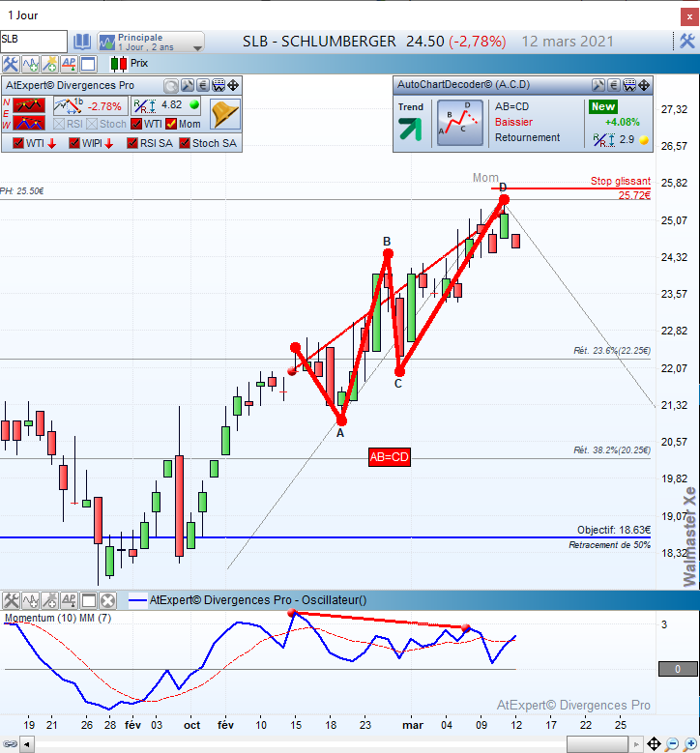Uncheck the RSI SA checkbox
700x753 pixels.
[132, 143]
